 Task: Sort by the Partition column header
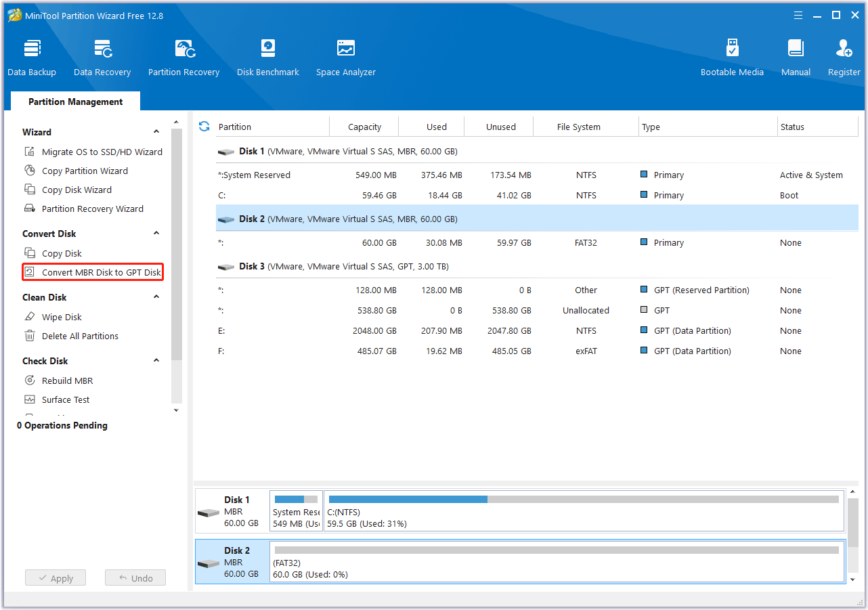coord(272,127)
